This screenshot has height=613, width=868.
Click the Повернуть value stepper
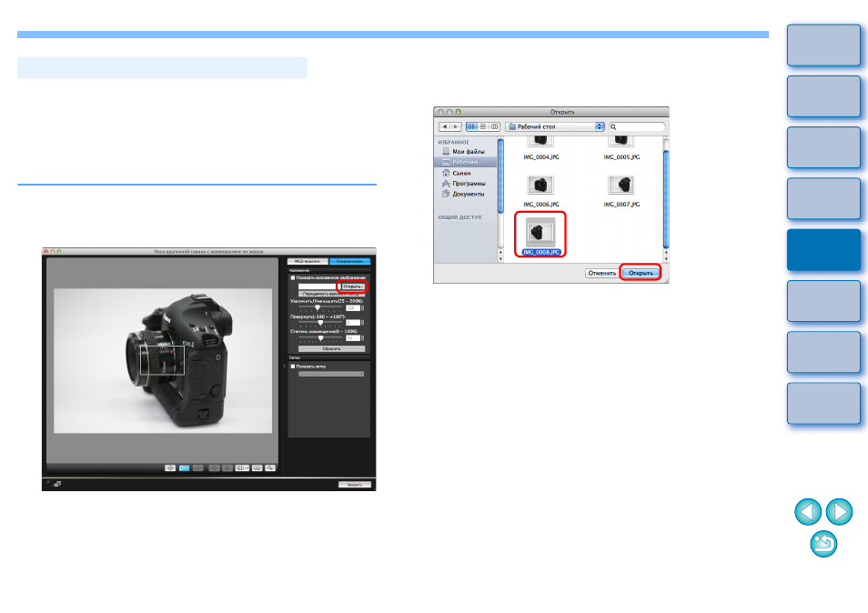363,323
